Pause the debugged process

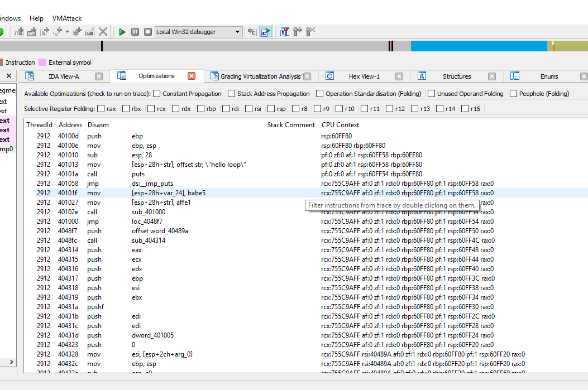click(135, 32)
